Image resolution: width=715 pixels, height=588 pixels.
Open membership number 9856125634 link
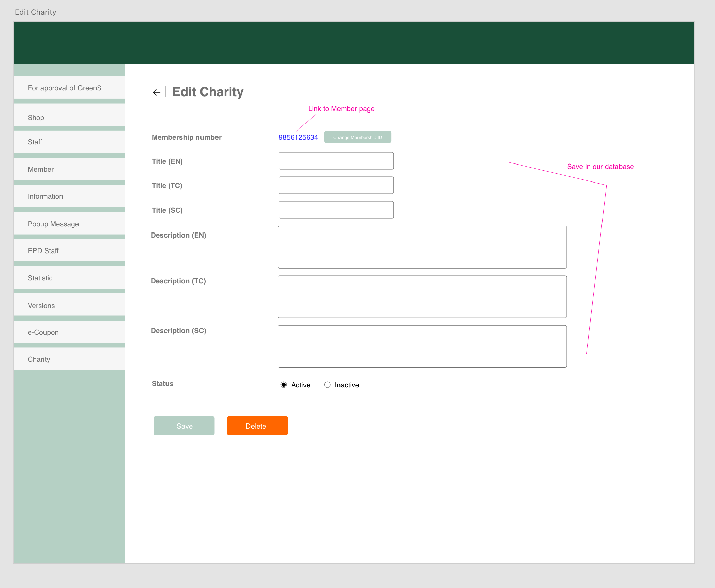(298, 137)
